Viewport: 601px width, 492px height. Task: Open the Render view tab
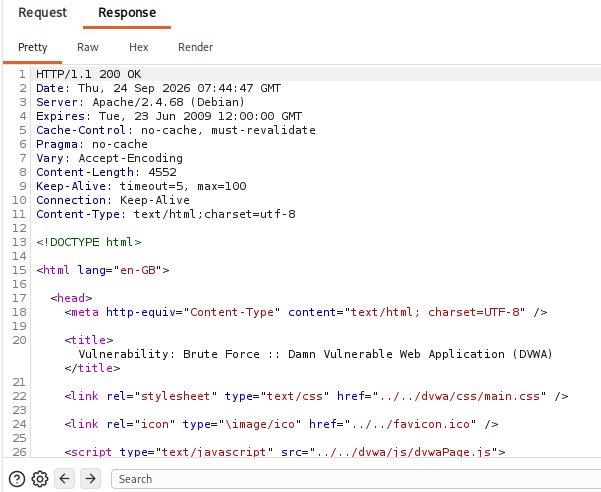click(195, 47)
